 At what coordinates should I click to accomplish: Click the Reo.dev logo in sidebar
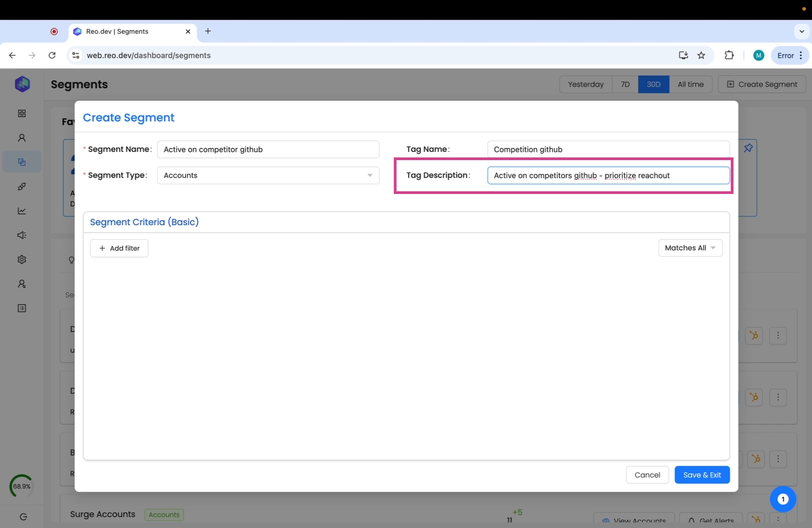(x=22, y=84)
